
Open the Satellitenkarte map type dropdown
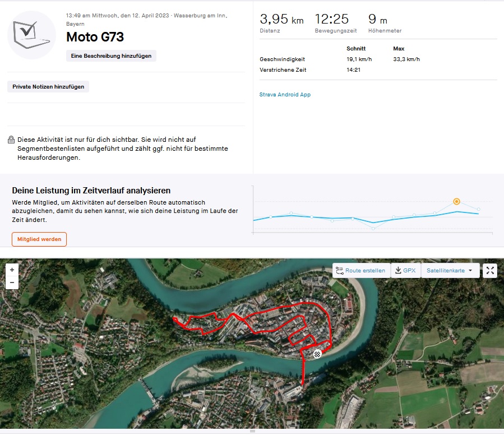[x=450, y=271]
